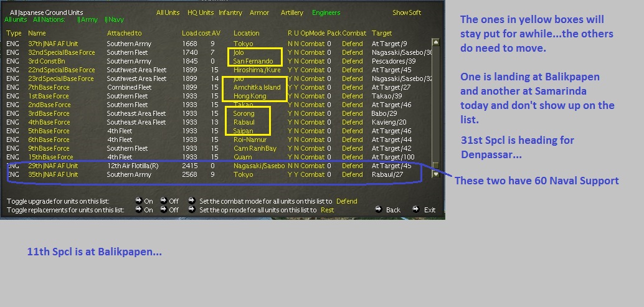The height and width of the screenshot is (307, 644).
Task: Sort list by Name column header
Action: (x=37, y=33)
